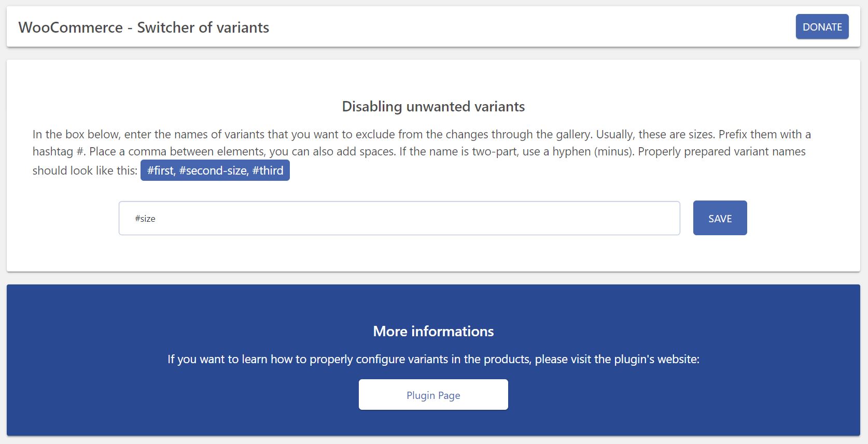Image resolution: width=868 pixels, height=444 pixels.
Task: Save the disabled variants setting
Action: click(x=720, y=218)
